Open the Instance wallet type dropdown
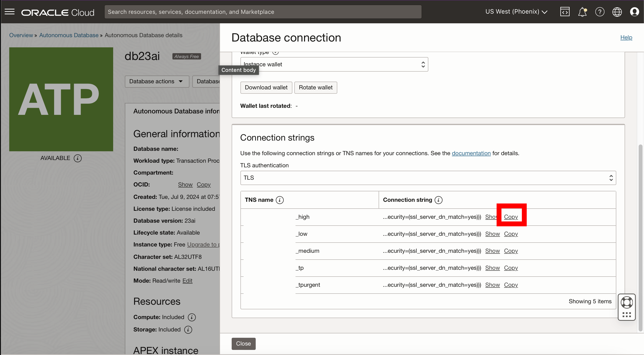Viewport: 644px width, 355px height. 334,65
